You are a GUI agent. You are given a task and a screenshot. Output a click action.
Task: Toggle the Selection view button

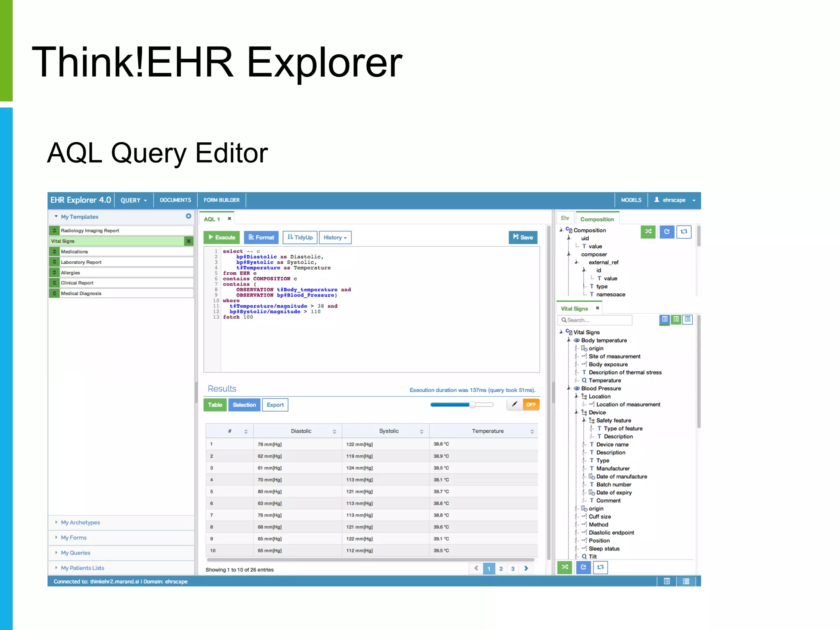click(244, 405)
